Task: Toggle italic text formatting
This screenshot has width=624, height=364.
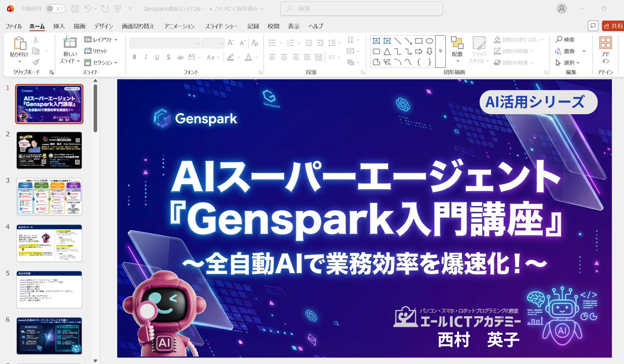Action: coord(146,57)
